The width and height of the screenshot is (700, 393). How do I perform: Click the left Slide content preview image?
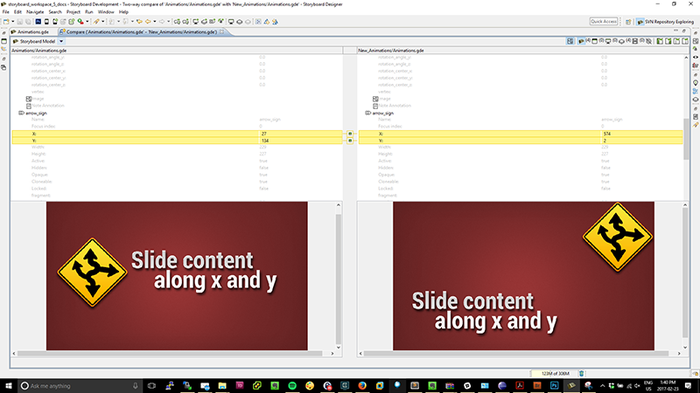[x=177, y=276]
